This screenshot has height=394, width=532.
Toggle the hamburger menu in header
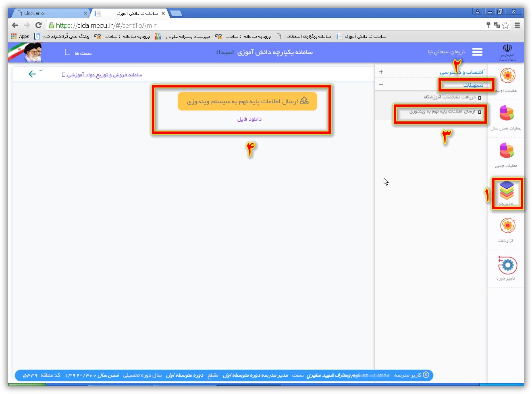(x=477, y=52)
